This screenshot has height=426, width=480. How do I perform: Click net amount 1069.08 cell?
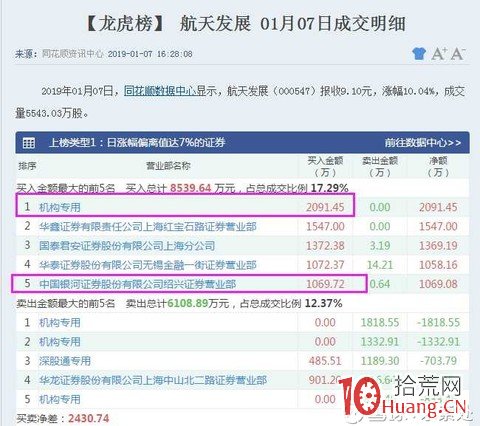coord(438,284)
